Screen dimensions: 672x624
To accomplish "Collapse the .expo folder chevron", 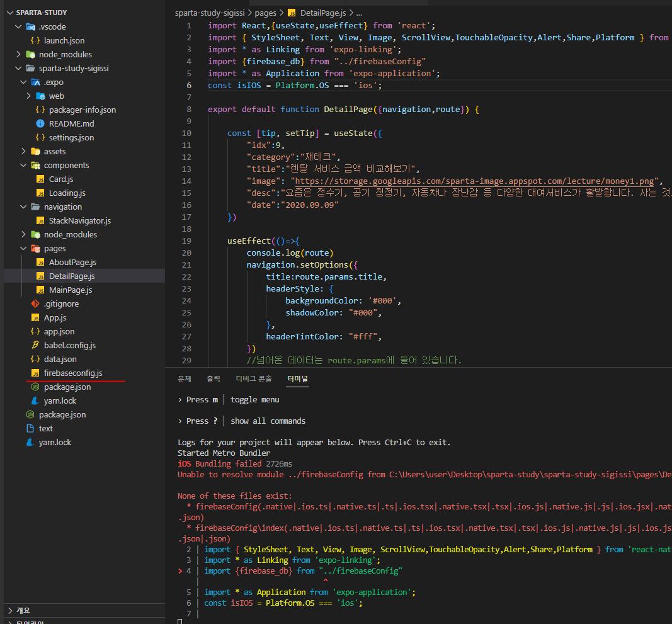I will pos(23,82).
